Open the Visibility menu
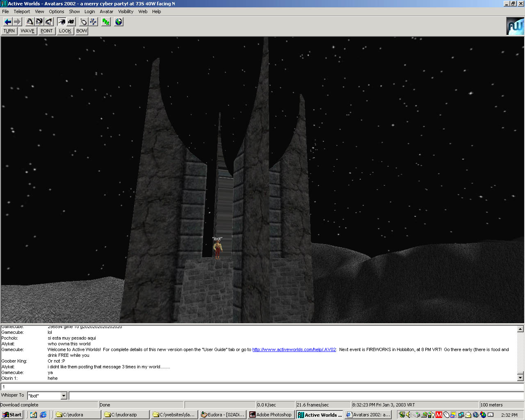Viewport: 525px width, 420px height. 126,11
